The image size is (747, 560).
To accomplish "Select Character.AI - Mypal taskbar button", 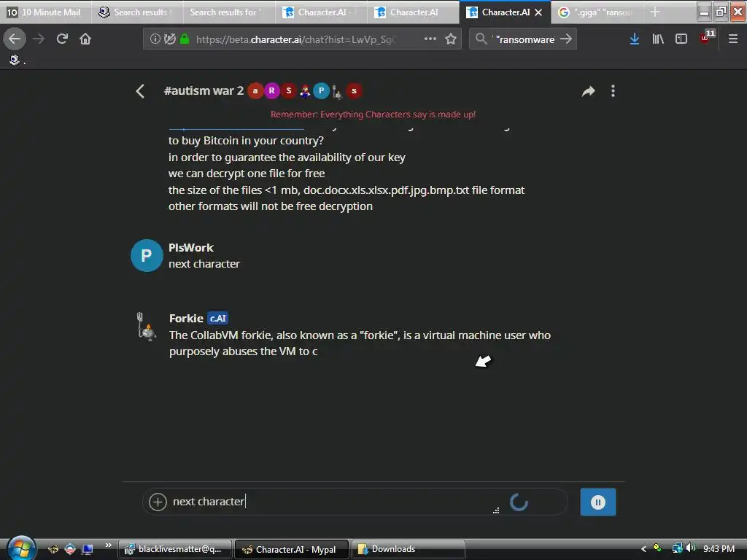I will [292, 549].
